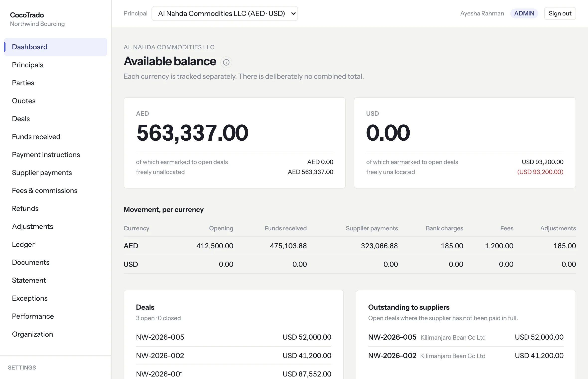Click USD 93,200.00 earmarked amount
Screen dimensions: 588x379
543,162
